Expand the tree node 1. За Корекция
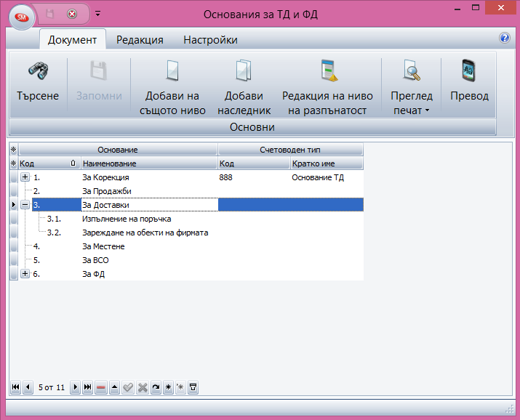Viewport: 520px width, 420px height. tap(25, 177)
